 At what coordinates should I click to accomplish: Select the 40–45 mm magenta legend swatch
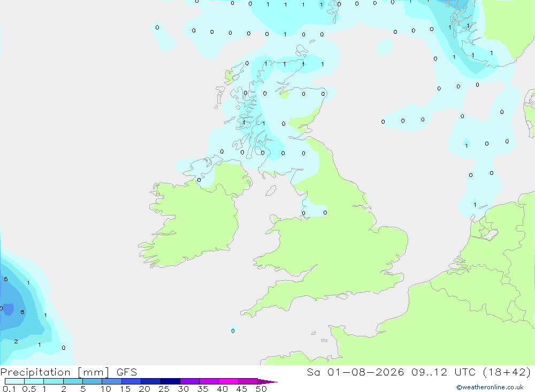point(228,381)
